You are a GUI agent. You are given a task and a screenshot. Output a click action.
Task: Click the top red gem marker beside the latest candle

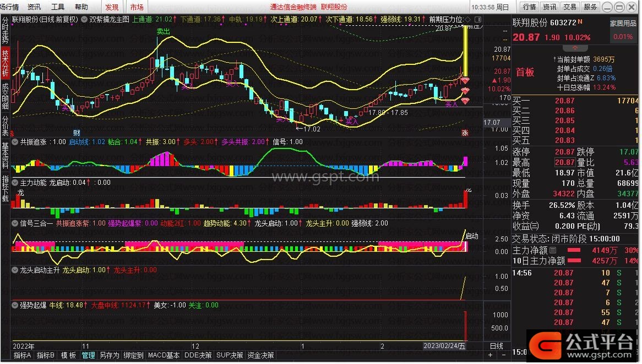[465, 81]
